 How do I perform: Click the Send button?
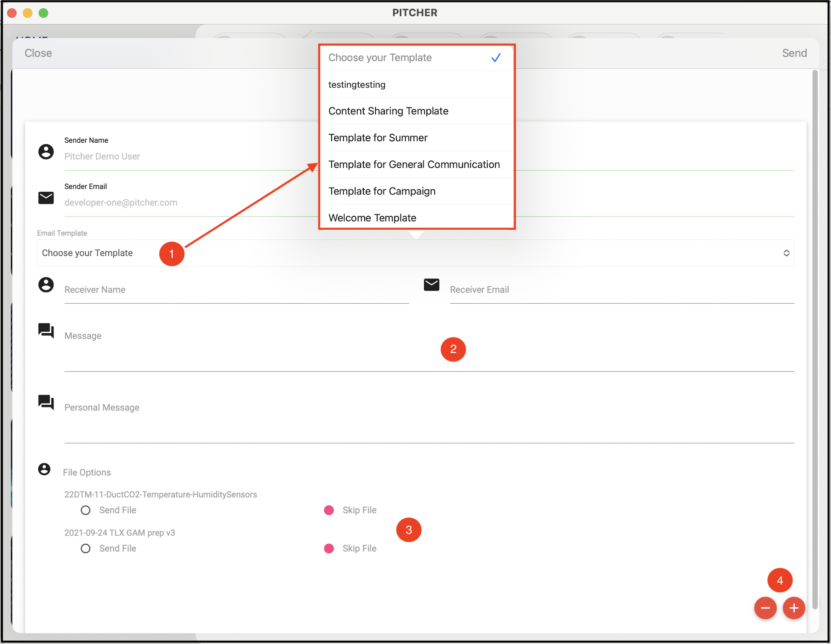click(794, 52)
